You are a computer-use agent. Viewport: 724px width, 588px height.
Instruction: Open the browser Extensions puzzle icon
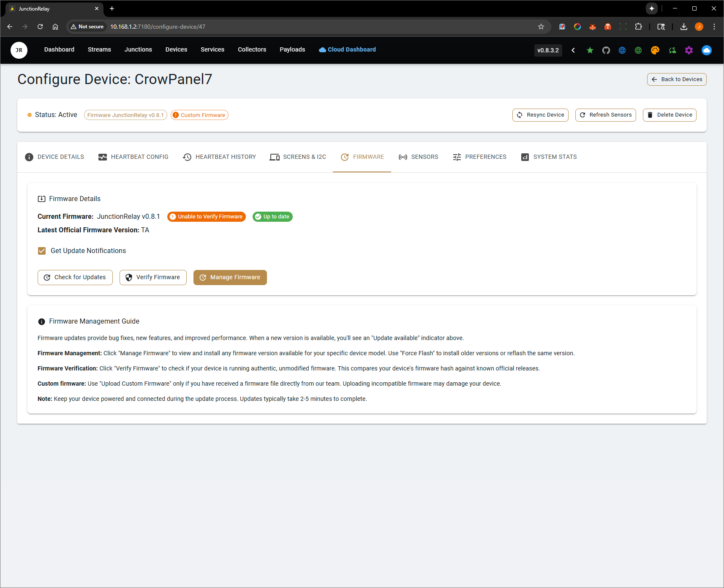coord(638,27)
